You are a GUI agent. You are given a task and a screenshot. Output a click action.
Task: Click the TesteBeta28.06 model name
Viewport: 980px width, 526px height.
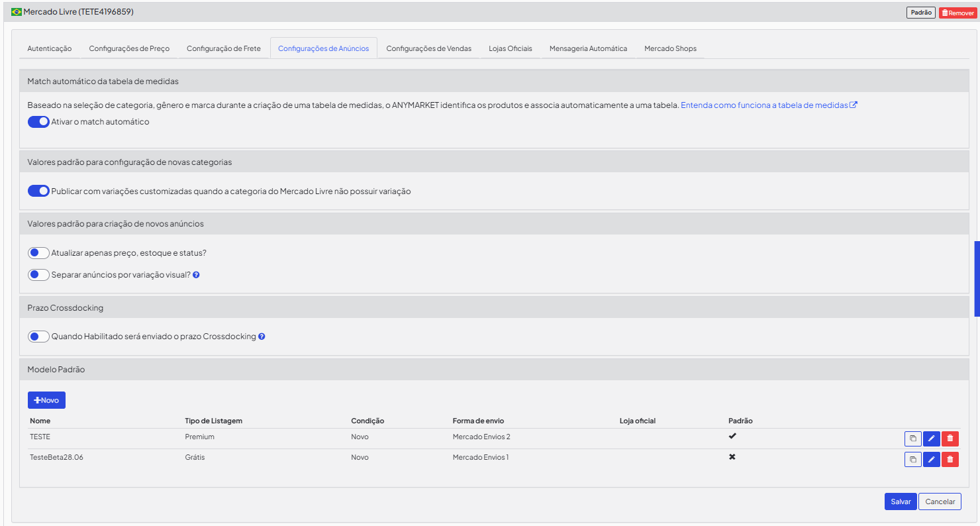56,457
